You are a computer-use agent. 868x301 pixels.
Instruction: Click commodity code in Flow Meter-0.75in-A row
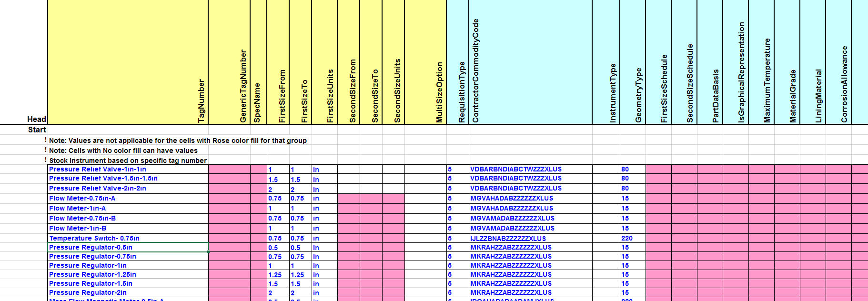tap(531, 198)
